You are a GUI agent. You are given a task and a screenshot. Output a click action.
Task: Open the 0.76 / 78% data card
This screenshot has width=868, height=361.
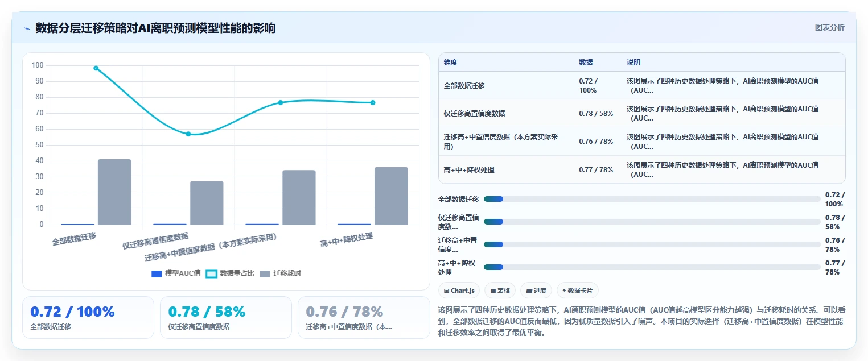pos(364,317)
